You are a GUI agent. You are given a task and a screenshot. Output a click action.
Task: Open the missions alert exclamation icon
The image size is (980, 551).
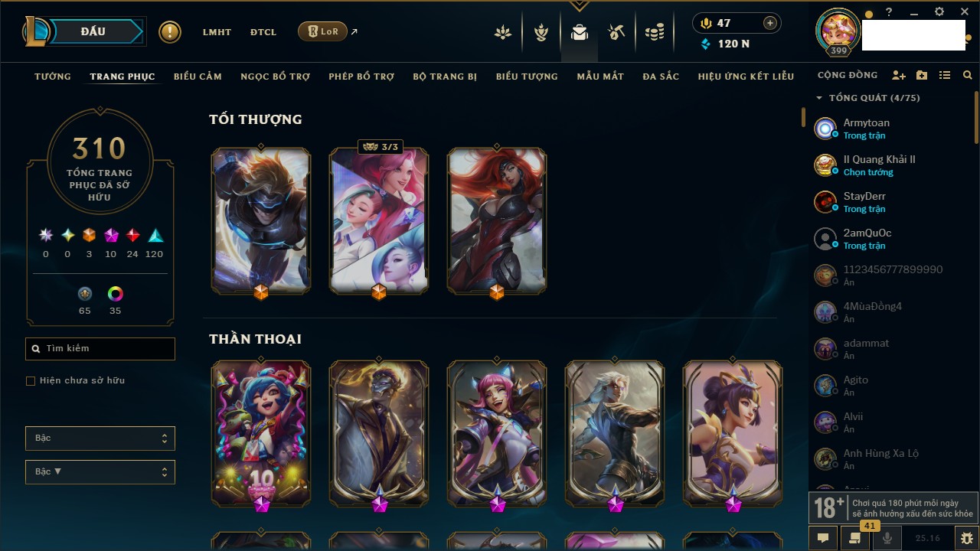[x=170, y=32]
